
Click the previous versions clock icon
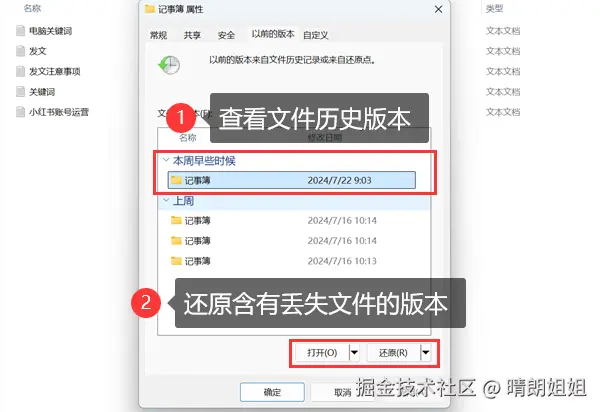[169, 65]
